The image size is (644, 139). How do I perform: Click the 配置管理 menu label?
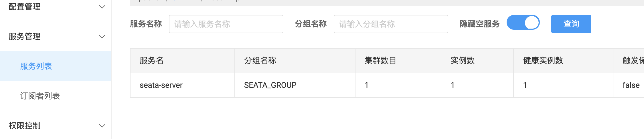[x=25, y=7]
